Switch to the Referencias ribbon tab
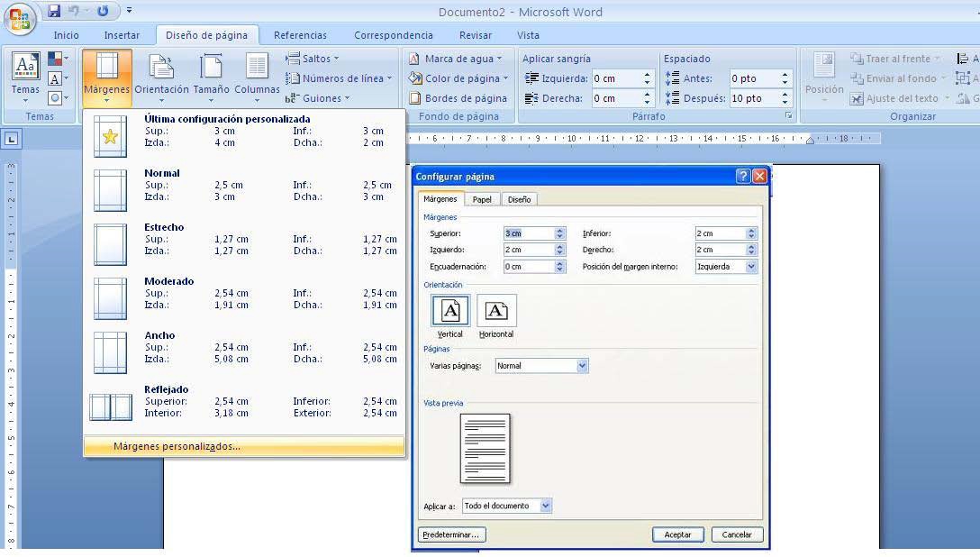The image size is (980, 557). [x=300, y=36]
